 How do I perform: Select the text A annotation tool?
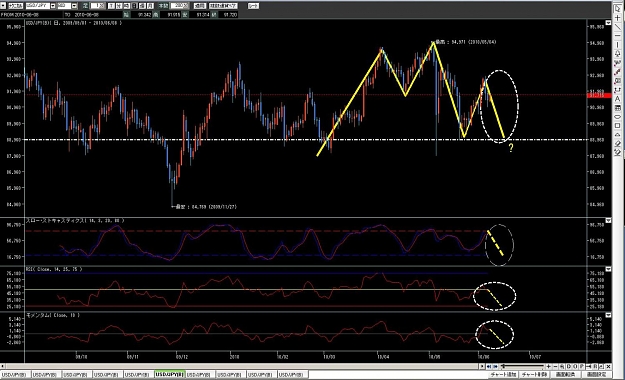[x=617, y=99]
